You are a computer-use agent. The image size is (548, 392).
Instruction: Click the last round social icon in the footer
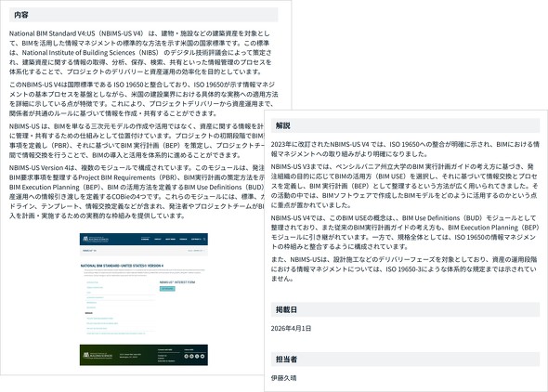coord(202,356)
